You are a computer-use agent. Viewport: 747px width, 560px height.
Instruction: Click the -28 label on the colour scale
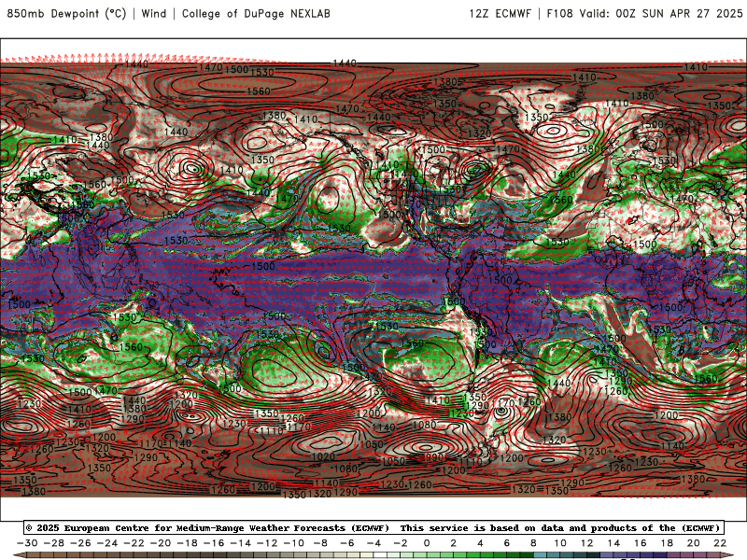(x=54, y=543)
